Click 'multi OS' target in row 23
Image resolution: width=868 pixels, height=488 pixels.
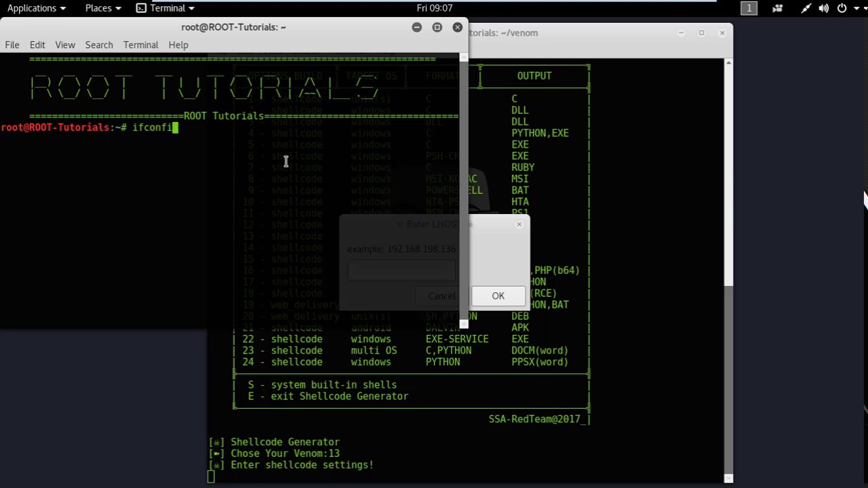pyautogui.click(x=374, y=351)
